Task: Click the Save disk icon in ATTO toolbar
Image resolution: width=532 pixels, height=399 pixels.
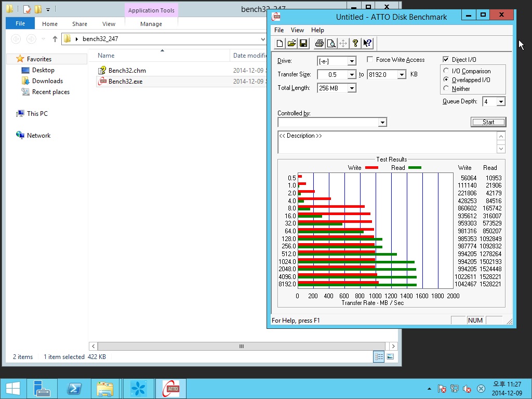Action: coord(303,44)
